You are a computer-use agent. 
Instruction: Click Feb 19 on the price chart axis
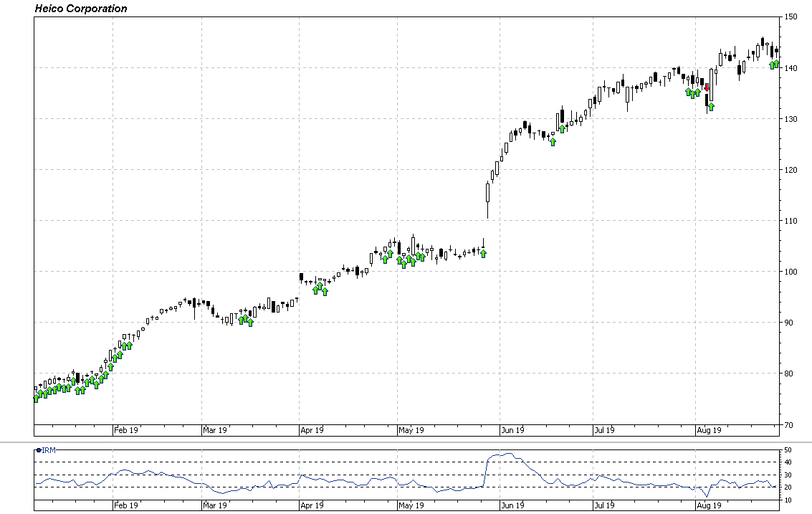click(x=126, y=430)
